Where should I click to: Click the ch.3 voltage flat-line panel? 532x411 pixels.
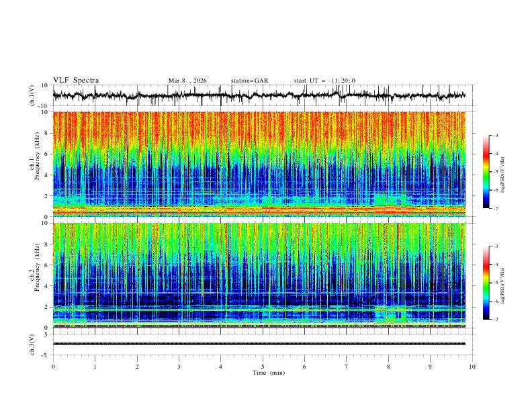click(x=264, y=345)
